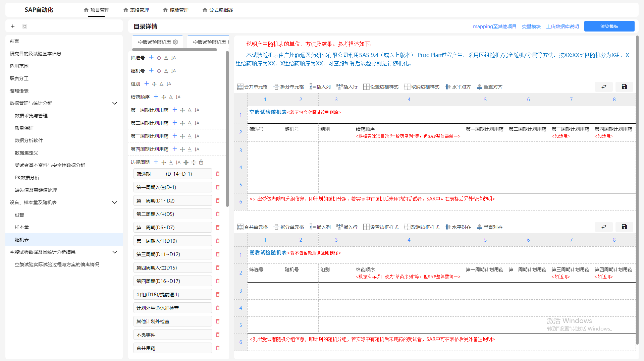Image resolution: width=644 pixels, height=361 pixels.
Task: Click the move icon beside 第二周期计划用药
Action: (x=182, y=123)
